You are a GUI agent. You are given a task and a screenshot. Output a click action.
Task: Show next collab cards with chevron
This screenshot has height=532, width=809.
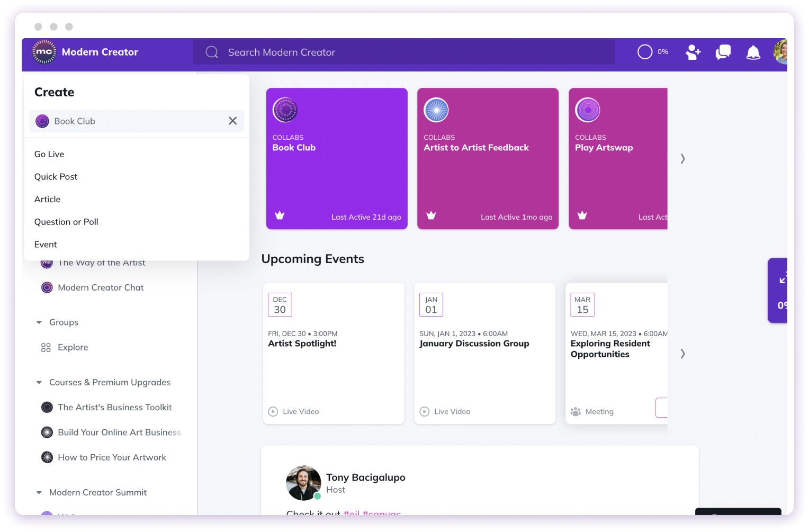click(683, 159)
